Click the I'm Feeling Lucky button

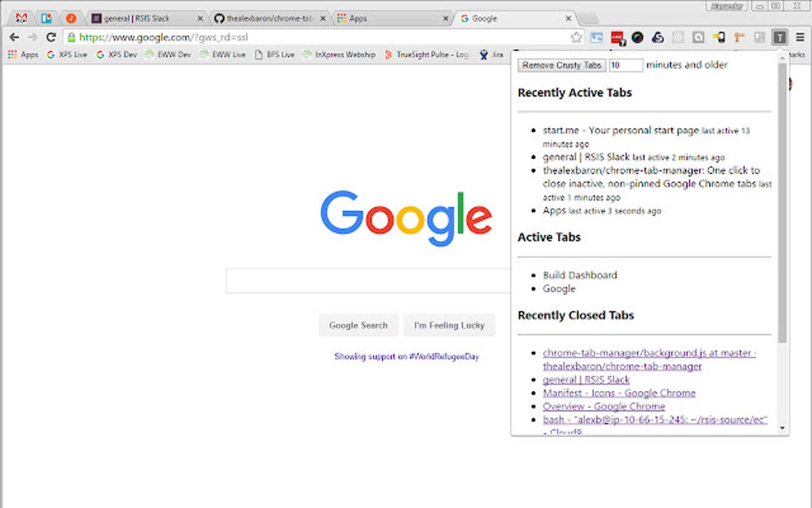[x=448, y=325]
